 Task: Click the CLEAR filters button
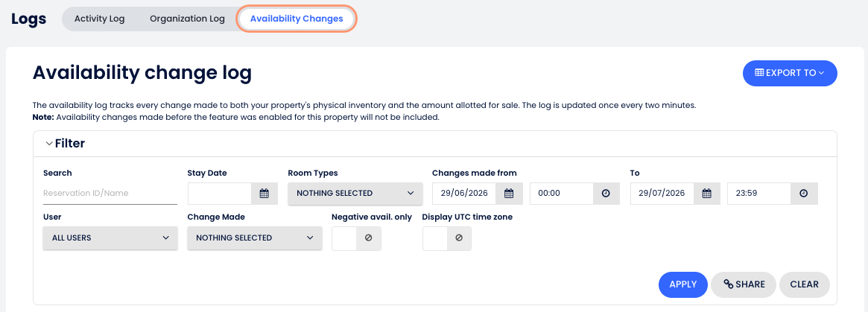(805, 284)
